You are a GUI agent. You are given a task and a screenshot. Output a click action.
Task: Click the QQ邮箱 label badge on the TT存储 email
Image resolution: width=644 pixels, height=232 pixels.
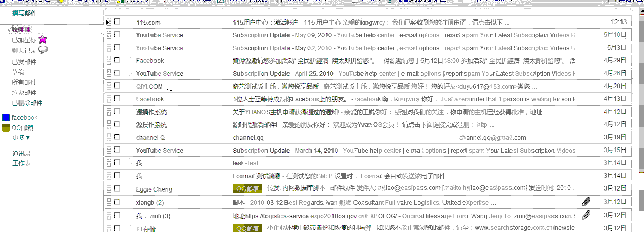pyautogui.click(x=248, y=228)
